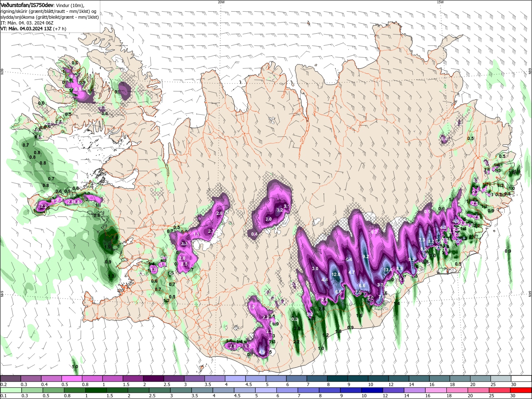Click the Veðurstofan/IS750dev title text
This screenshot has width=532, height=399.
pos(27,5)
